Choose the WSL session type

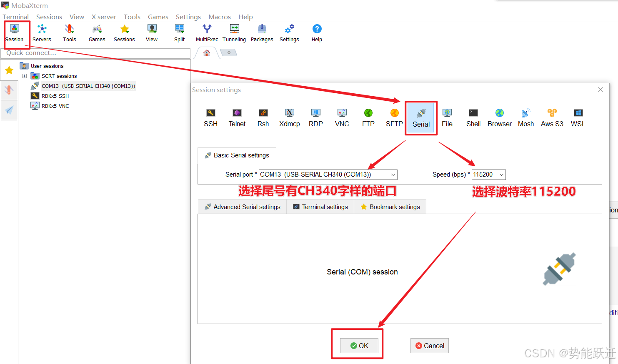(578, 118)
